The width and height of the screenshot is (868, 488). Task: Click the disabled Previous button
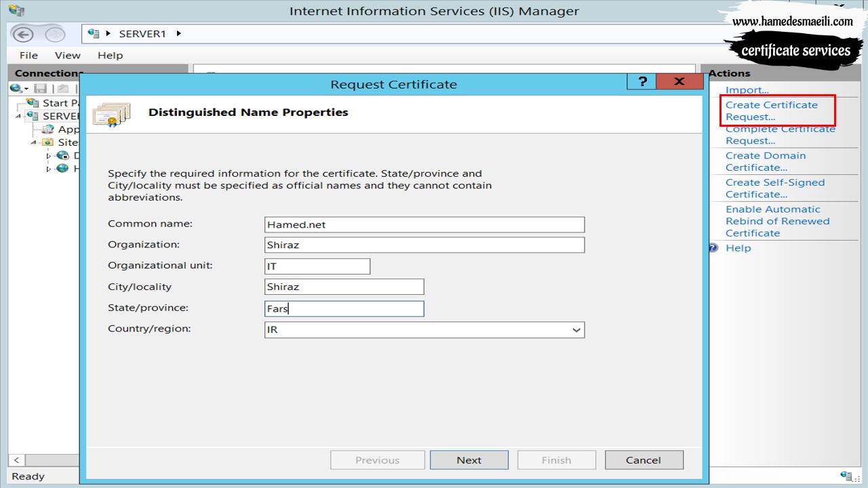coord(378,460)
